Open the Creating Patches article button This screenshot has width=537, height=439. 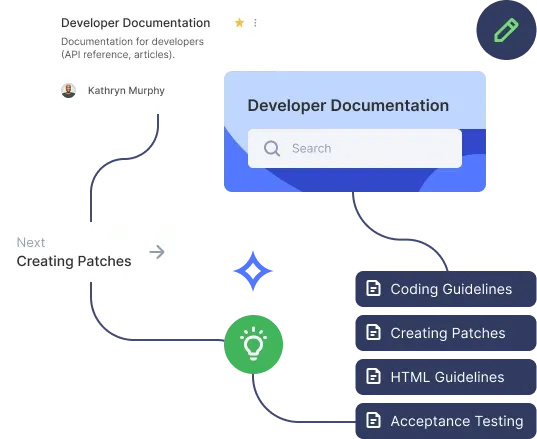pyautogui.click(x=446, y=333)
